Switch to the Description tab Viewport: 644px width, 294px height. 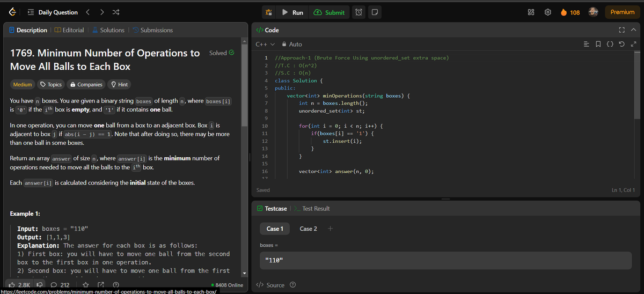[x=28, y=30]
